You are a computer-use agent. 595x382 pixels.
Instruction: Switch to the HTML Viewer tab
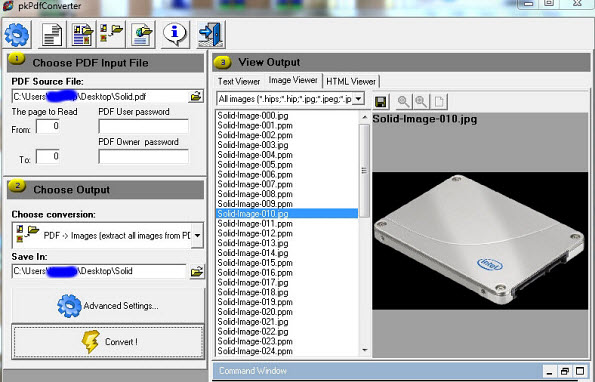point(351,82)
